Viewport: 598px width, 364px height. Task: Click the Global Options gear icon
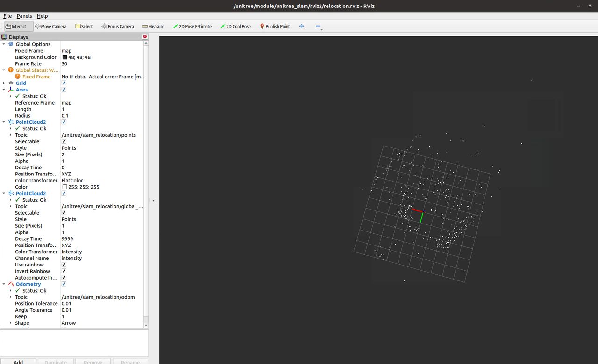click(x=11, y=44)
